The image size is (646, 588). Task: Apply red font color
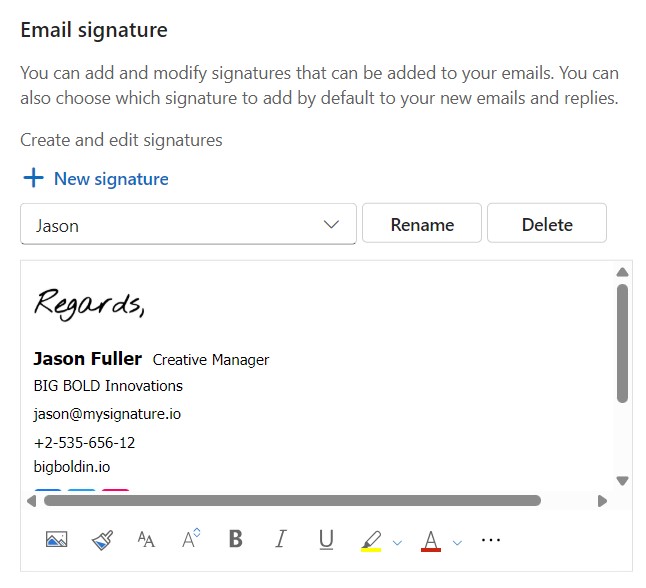pyautogui.click(x=431, y=541)
